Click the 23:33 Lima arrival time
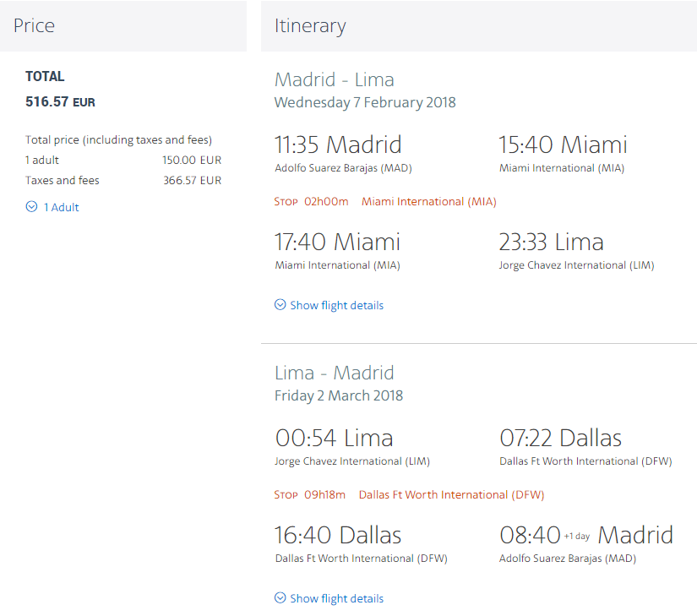The height and width of the screenshot is (616, 697). [x=551, y=243]
